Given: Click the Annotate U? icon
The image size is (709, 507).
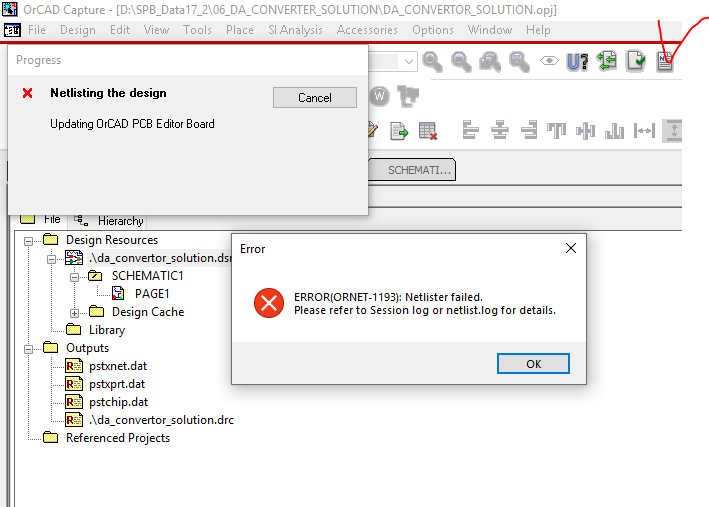Looking at the screenshot, I should [577, 62].
